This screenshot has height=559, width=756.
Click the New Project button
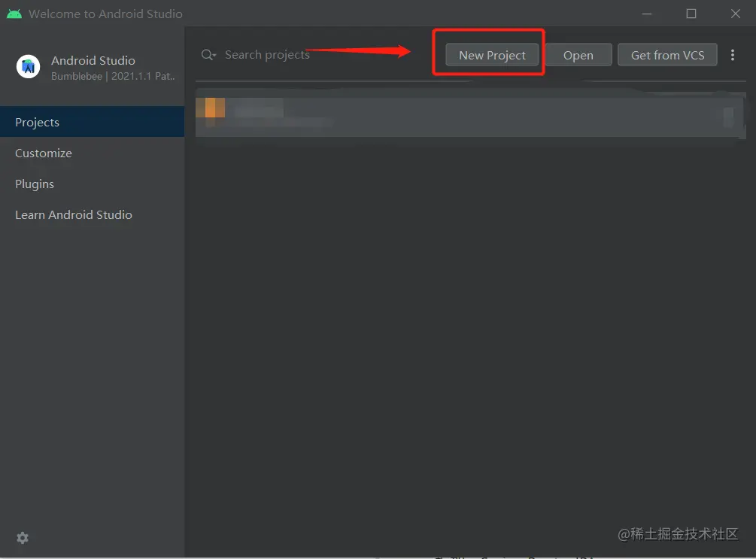(492, 55)
